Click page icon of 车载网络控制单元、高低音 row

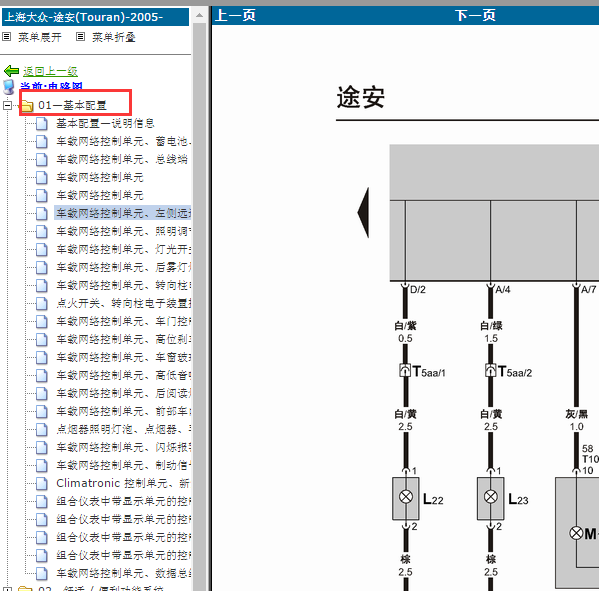(42, 375)
